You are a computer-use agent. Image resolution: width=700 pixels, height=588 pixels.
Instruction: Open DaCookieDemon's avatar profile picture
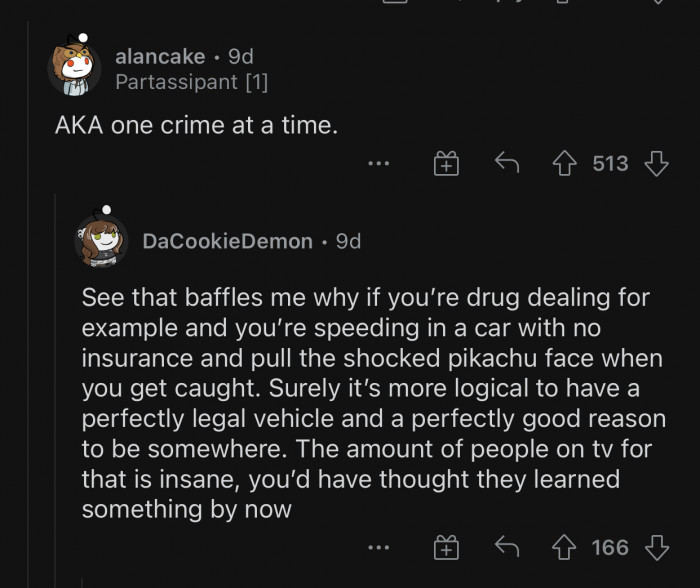pyautogui.click(x=100, y=241)
